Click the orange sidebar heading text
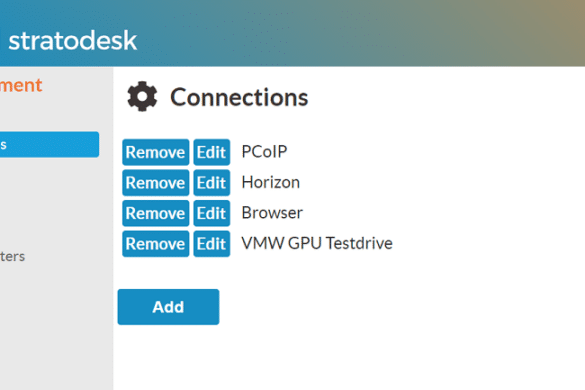Image resolution: width=585 pixels, height=390 pixels. pos(21,85)
